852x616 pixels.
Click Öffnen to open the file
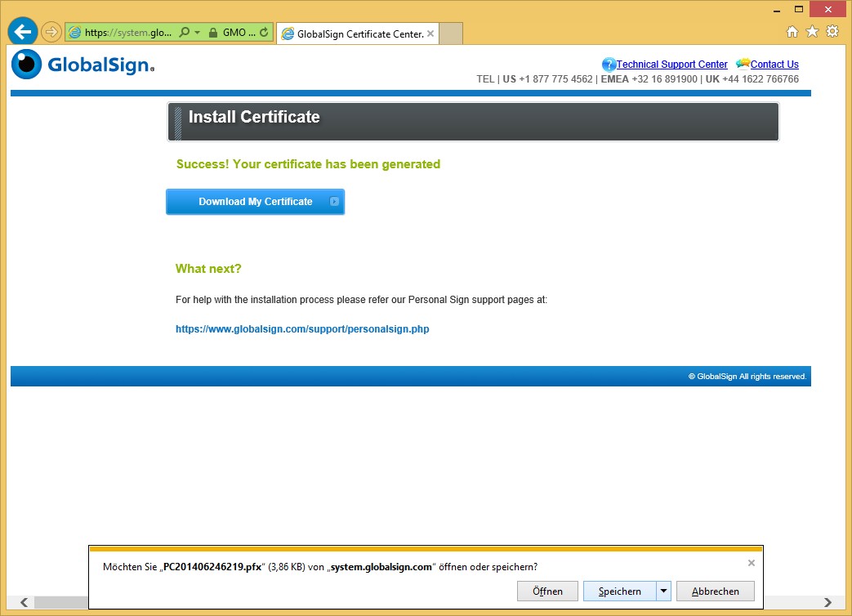547,591
